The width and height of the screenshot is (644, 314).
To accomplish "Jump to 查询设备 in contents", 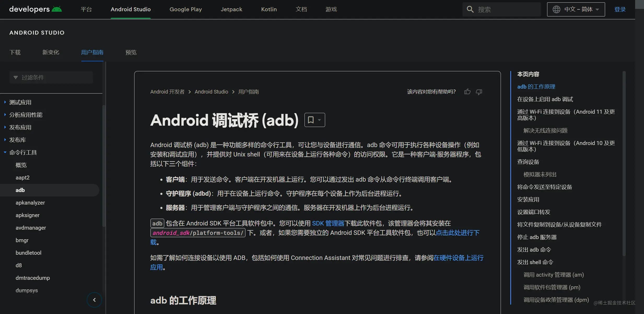I will 528,162.
